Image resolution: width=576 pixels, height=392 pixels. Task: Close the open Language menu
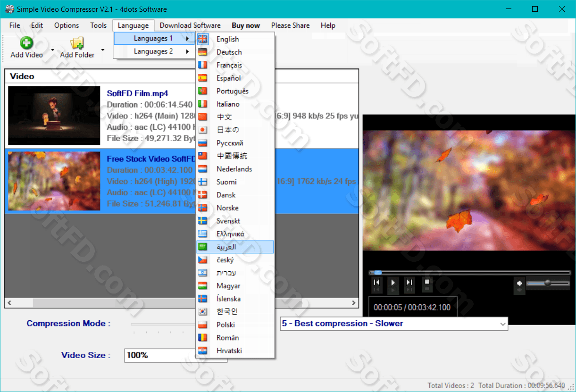133,25
